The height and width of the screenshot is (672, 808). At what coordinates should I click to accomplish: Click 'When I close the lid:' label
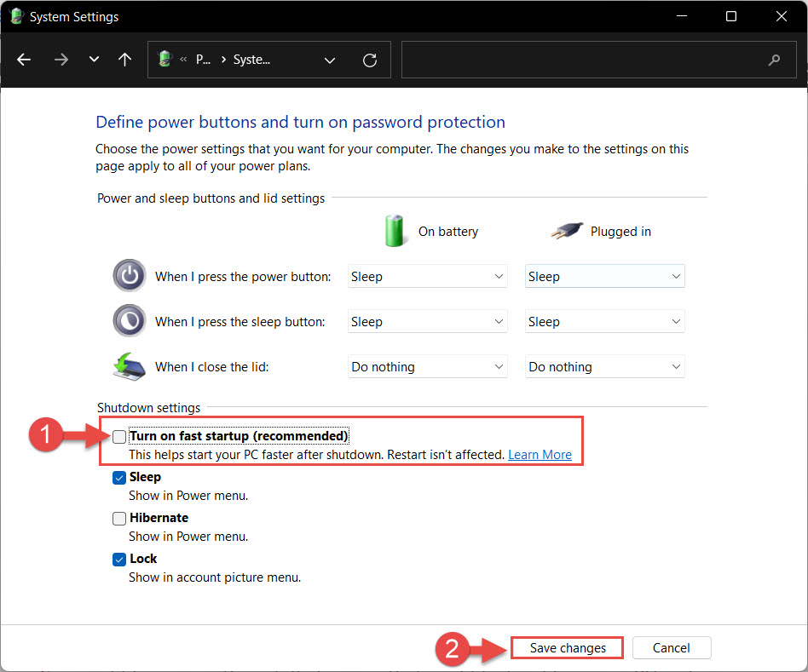(x=211, y=366)
